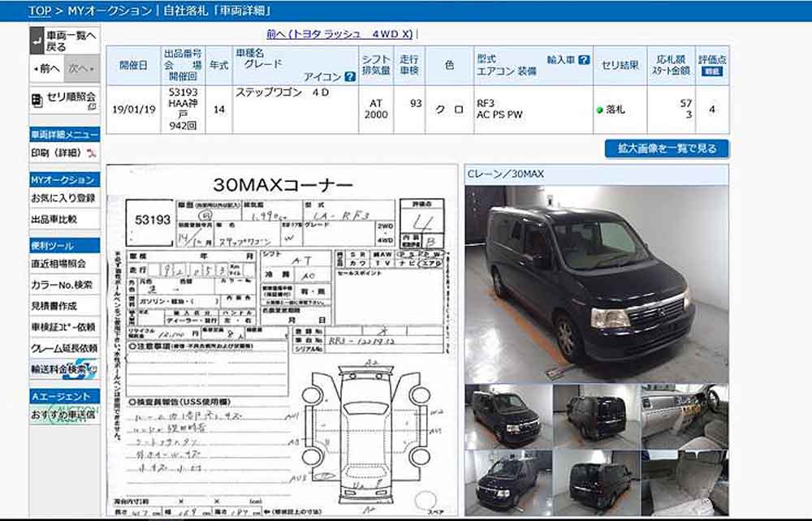This screenshot has width=812, height=521.
Task: Go to next vehicle with 次へ button
Action: point(82,68)
